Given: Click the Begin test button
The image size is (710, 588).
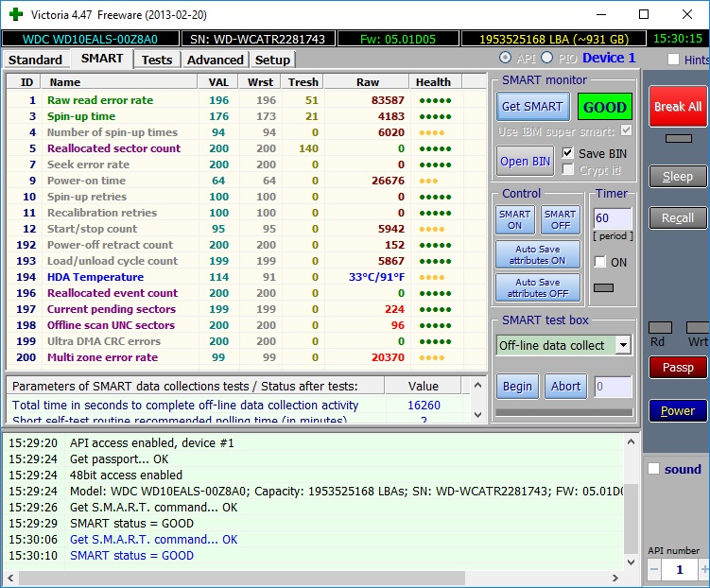Looking at the screenshot, I should click(517, 386).
